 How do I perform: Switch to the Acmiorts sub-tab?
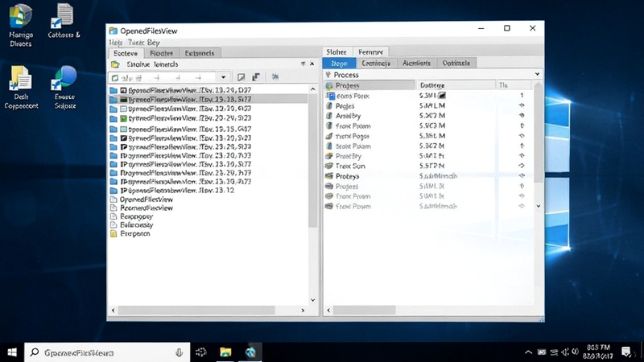tap(417, 63)
